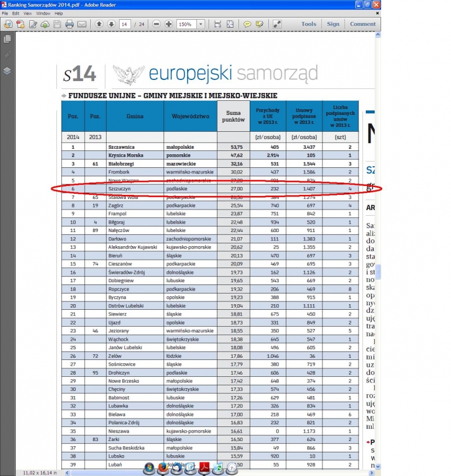Click the vertical scrollbar up arrow
This screenshot has height=476, width=451.
(378, 34)
